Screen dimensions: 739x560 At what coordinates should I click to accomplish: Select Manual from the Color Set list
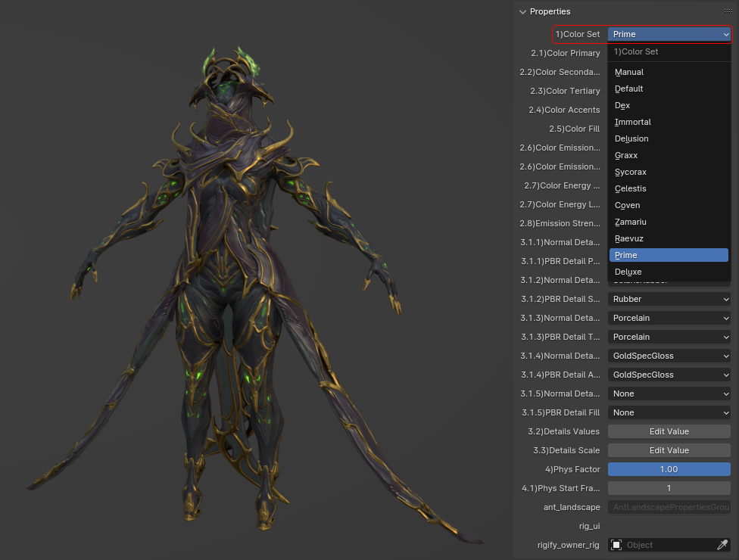(669, 72)
